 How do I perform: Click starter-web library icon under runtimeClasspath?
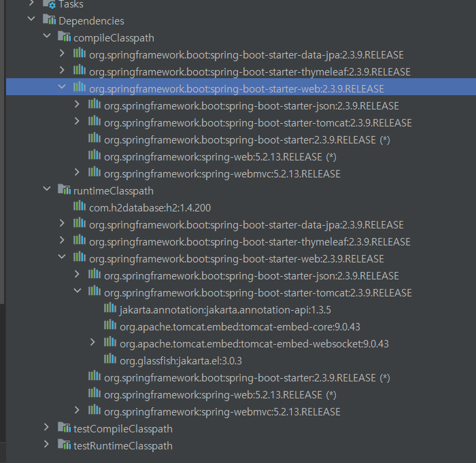click(80, 257)
